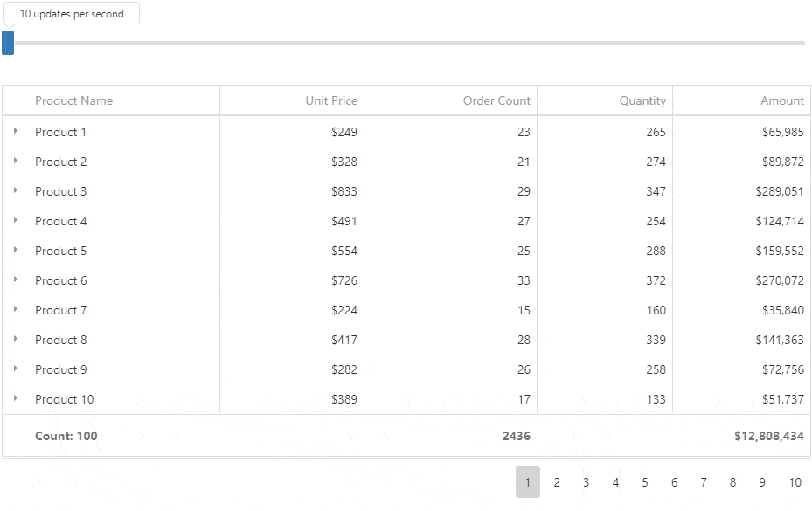Click the updates-per-second slider handle
Image resolution: width=812 pixels, height=511 pixels.
[x=8, y=43]
